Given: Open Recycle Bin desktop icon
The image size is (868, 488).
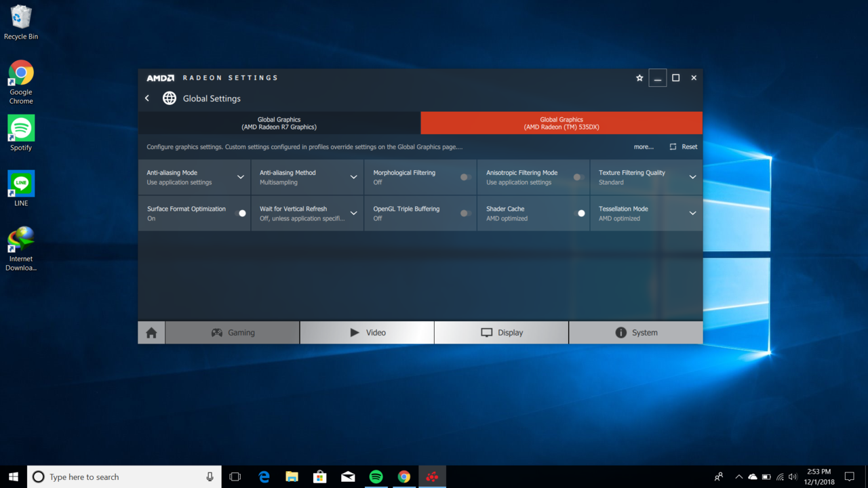Looking at the screenshot, I should (21, 22).
